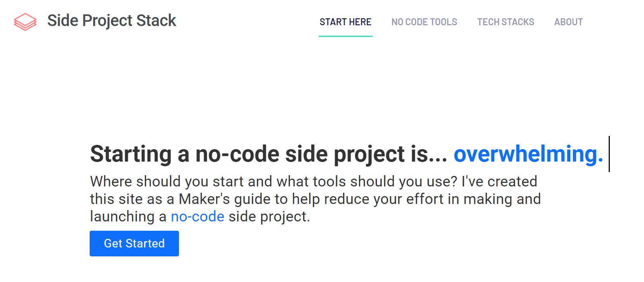Click the red stacked-layers logo icon
This screenshot has width=644, height=282.
[x=25, y=22]
